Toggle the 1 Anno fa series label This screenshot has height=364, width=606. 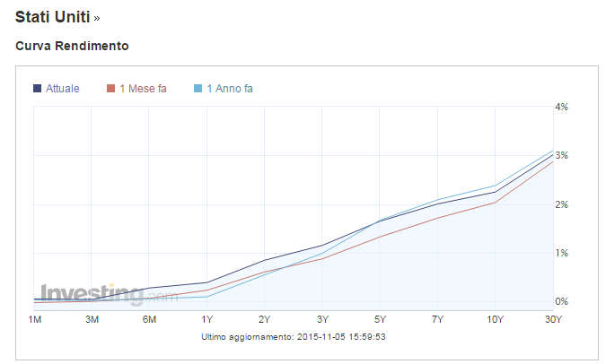click(x=230, y=88)
